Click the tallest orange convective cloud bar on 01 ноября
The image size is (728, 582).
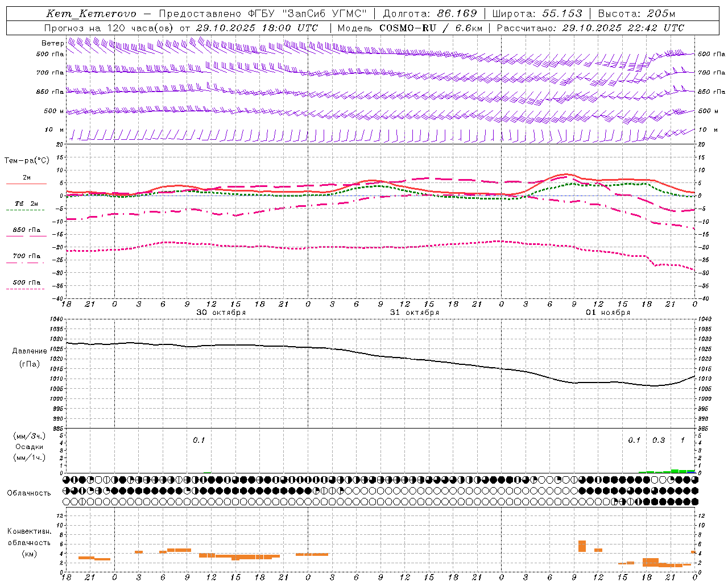(582, 546)
